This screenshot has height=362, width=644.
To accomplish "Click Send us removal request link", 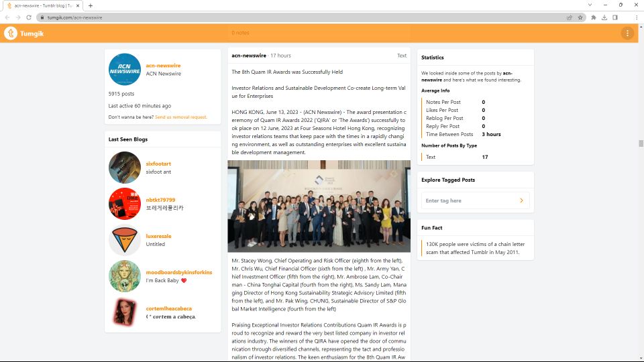I will (x=180, y=117).
